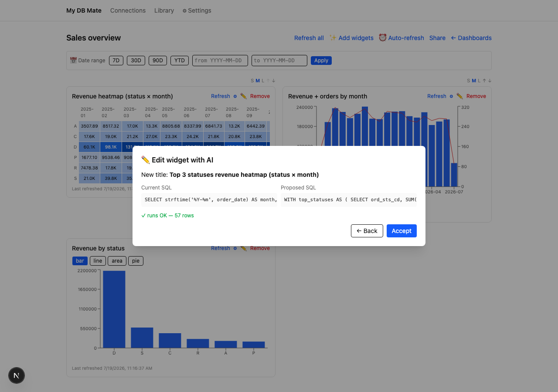Open gear settings on Revenue + orders widget
The image size is (558, 392).
451,96
